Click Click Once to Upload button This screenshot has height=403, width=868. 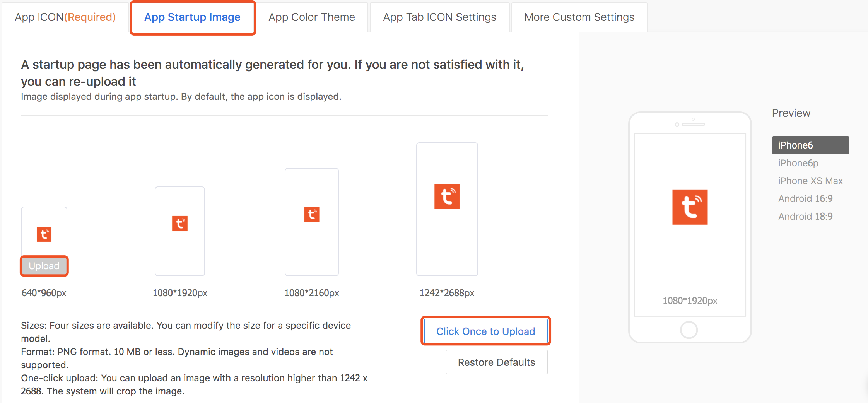click(486, 331)
